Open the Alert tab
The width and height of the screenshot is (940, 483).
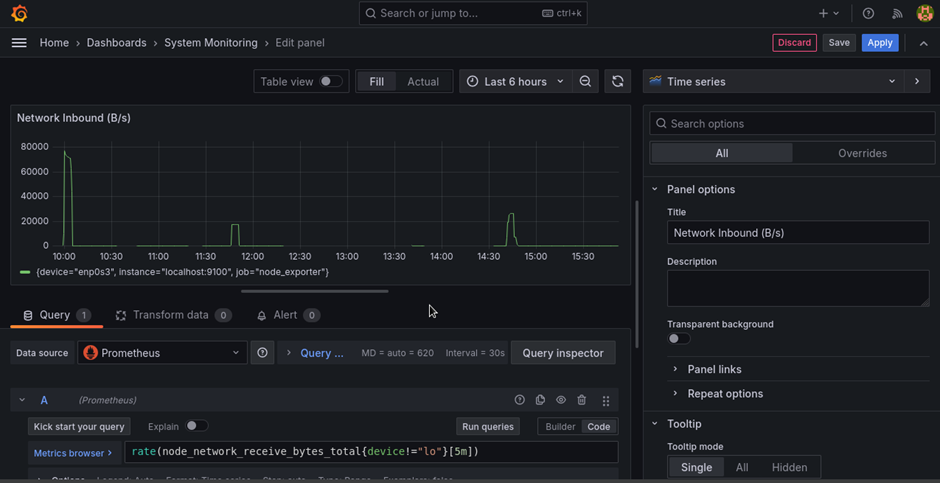[x=288, y=315]
